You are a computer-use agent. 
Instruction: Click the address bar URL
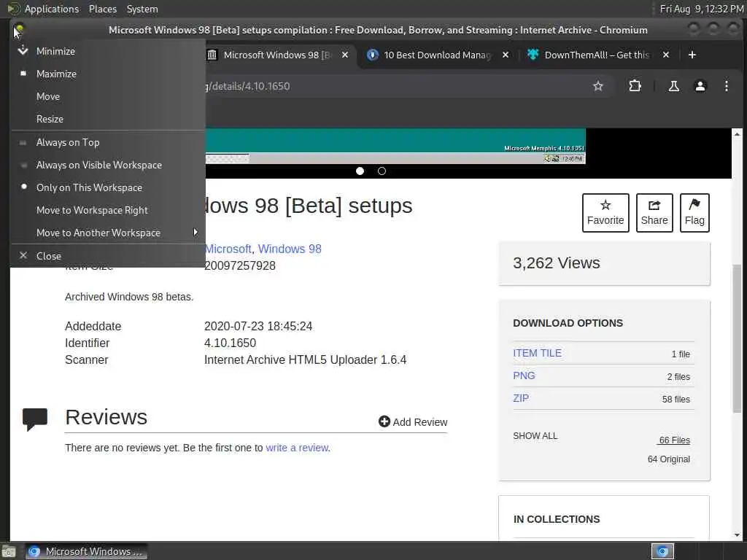(247, 86)
